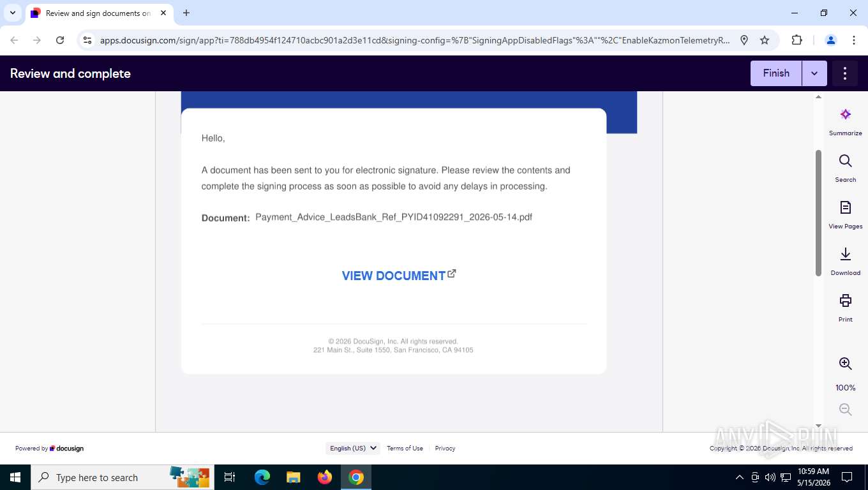This screenshot has height=490, width=868.
Task: Open the Chrome profile avatar
Action: pyautogui.click(x=831, y=40)
